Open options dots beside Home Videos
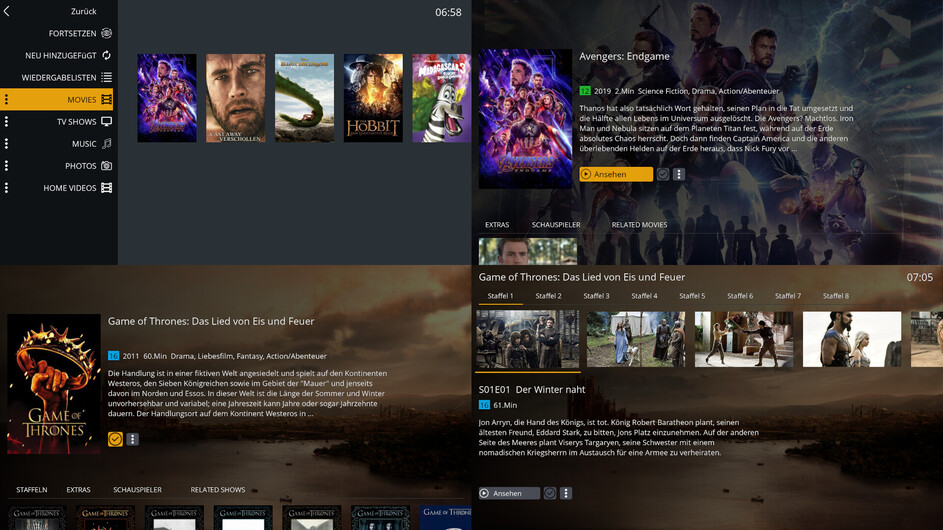Viewport: 943px width, 530px height. coord(7,188)
